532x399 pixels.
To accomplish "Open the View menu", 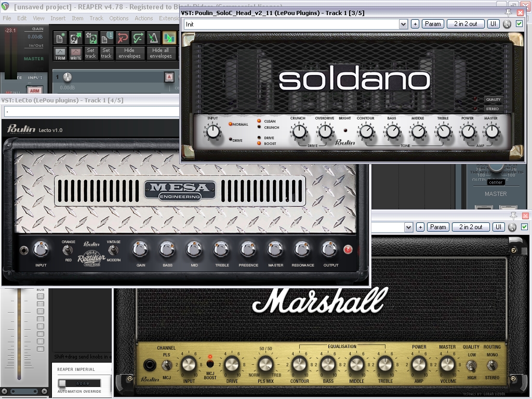I will (x=38, y=18).
